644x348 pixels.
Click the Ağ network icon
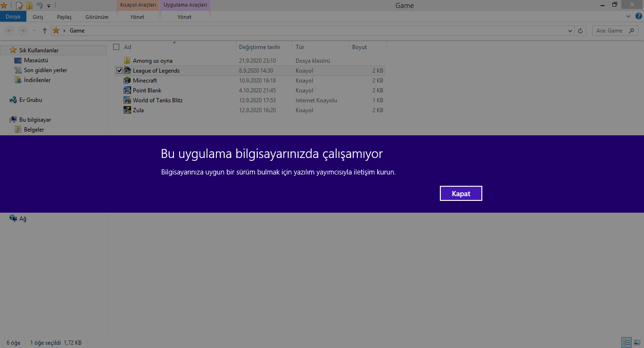[x=13, y=218]
